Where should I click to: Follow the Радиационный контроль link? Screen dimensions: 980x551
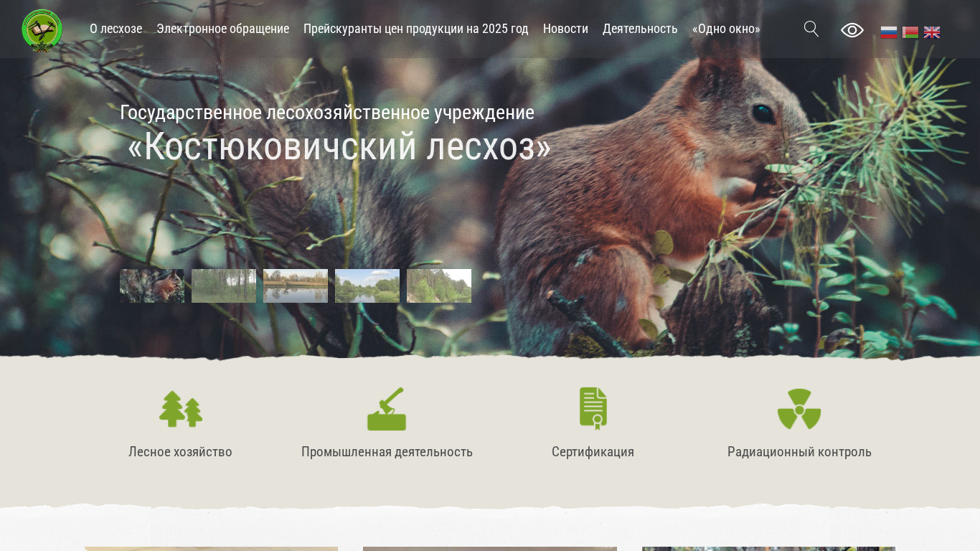click(x=799, y=452)
